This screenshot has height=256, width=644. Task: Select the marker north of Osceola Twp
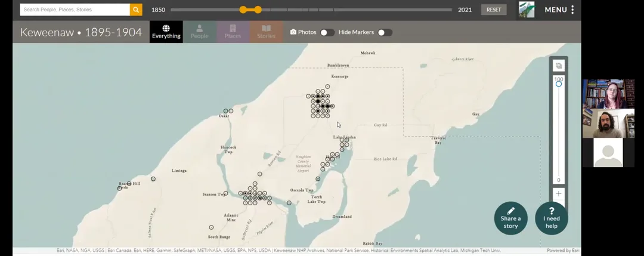point(318,179)
